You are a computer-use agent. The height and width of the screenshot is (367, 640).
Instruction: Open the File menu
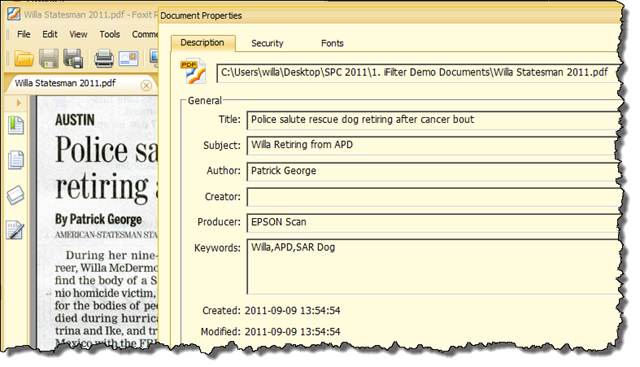pos(24,34)
